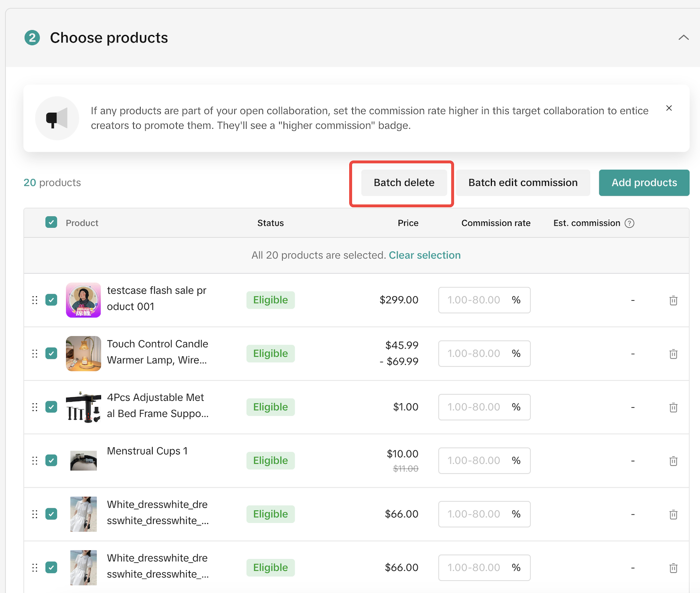Open Batch edit commission
The width and height of the screenshot is (700, 593).
pos(522,183)
